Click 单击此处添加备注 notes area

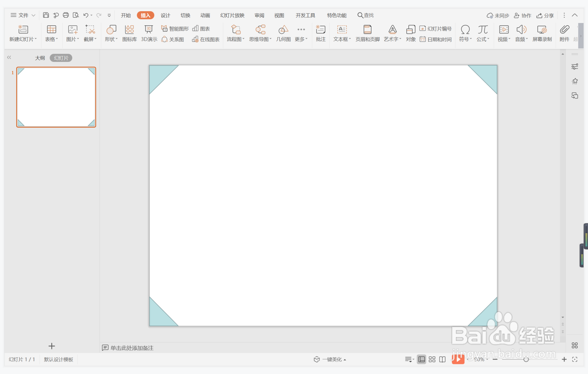pos(132,348)
